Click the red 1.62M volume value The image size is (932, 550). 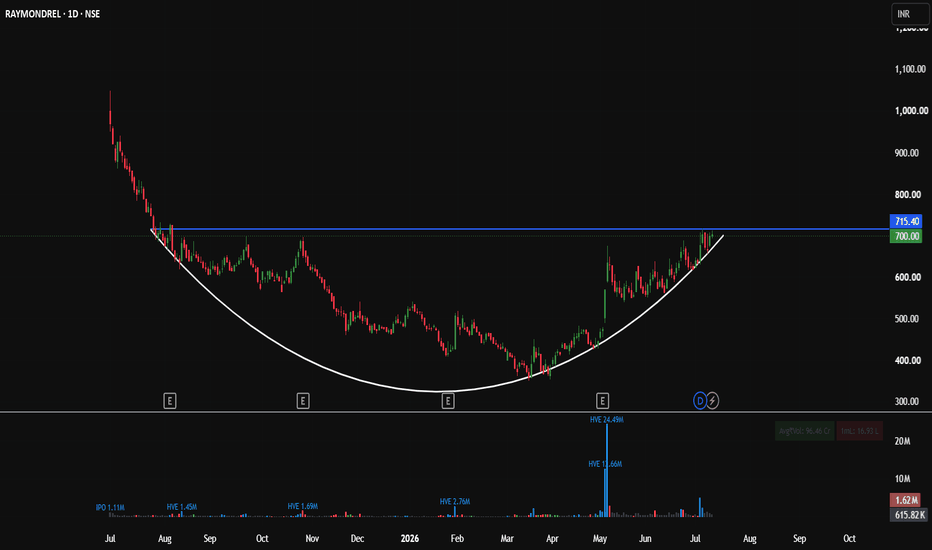coord(906,500)
